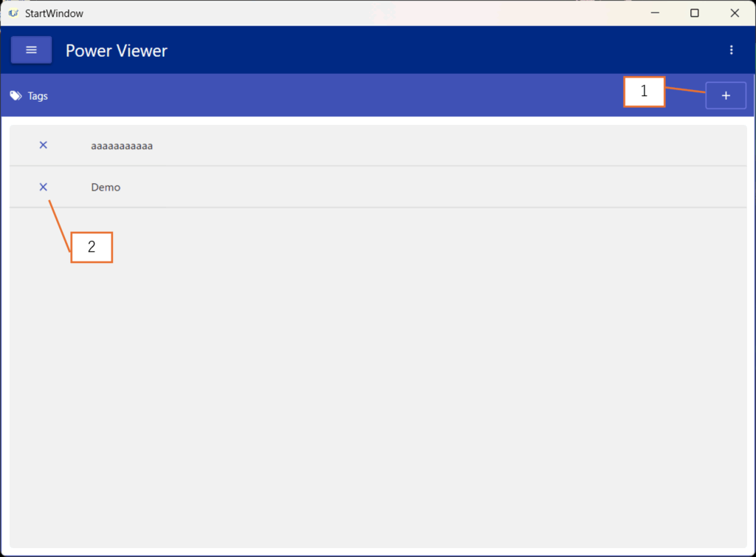756x557 pixels.
Task: Maximize the StartWindow window
Action: pos(694,13)
